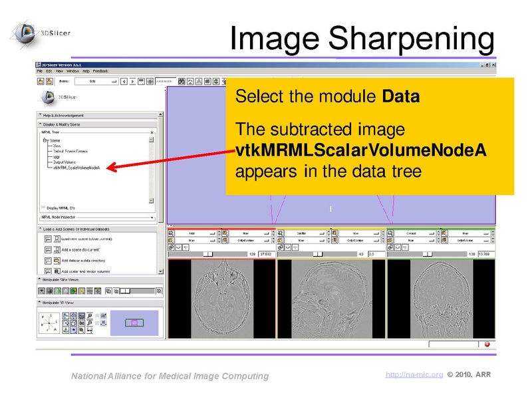Image resolution: width=532 pixels, height=399 pixels.
Task: Open OutputVolume dropdown in red slice viewer
Action: pos(249,240)
